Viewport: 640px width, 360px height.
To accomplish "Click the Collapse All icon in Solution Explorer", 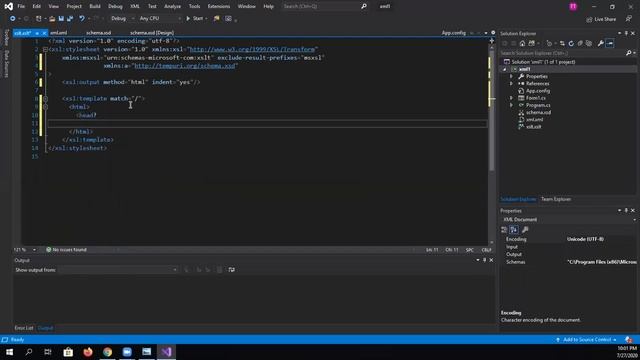I will point(580,43).
